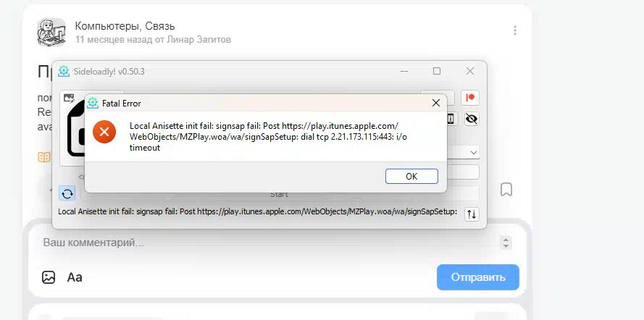
Task: Click the Local Anisette error message text
Action: pyautogui.click(x=268, y=137)
